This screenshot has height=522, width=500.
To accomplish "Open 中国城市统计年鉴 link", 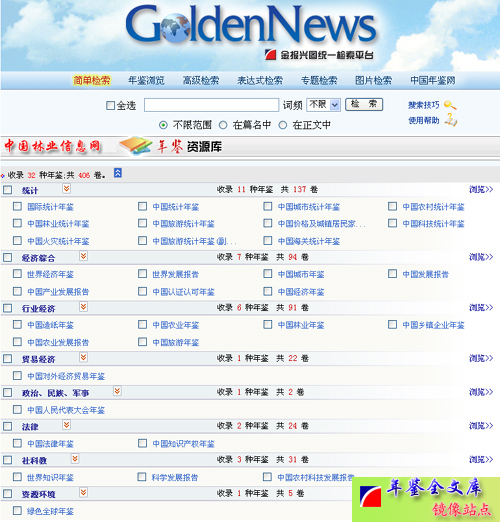I will click(309, 207).
